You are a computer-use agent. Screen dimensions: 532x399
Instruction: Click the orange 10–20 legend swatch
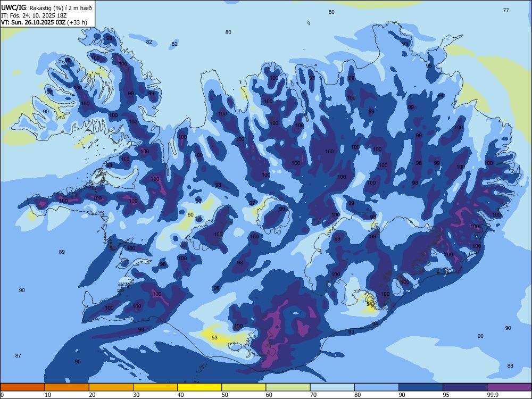pos(67,387)
